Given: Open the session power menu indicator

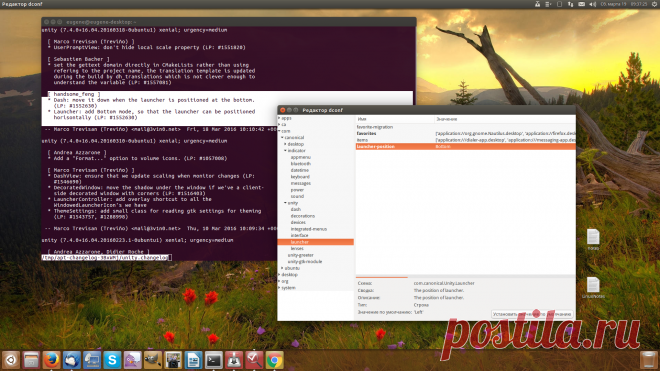Looking at the screenshot, I should coord(655,4).
